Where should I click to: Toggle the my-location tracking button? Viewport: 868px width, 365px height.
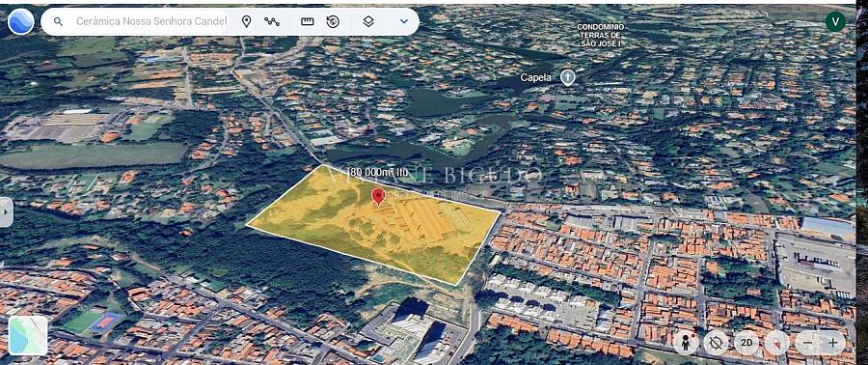click(716, 343)
